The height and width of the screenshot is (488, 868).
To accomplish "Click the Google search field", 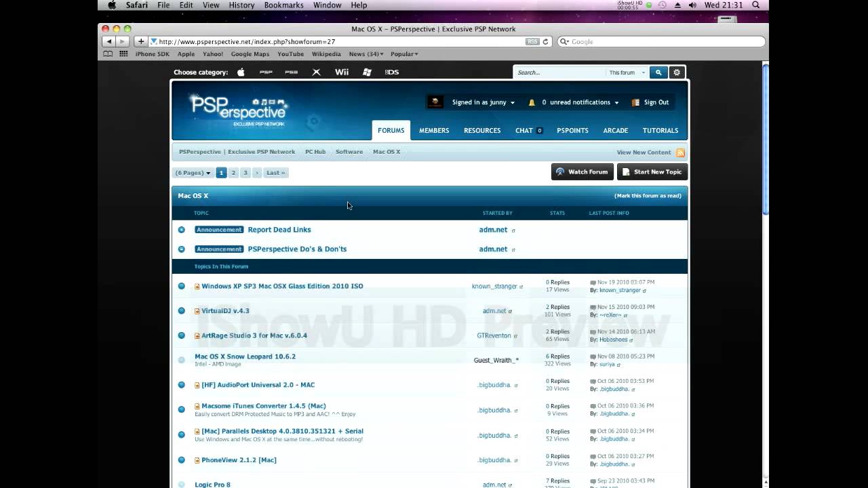I will pos(661,41).
